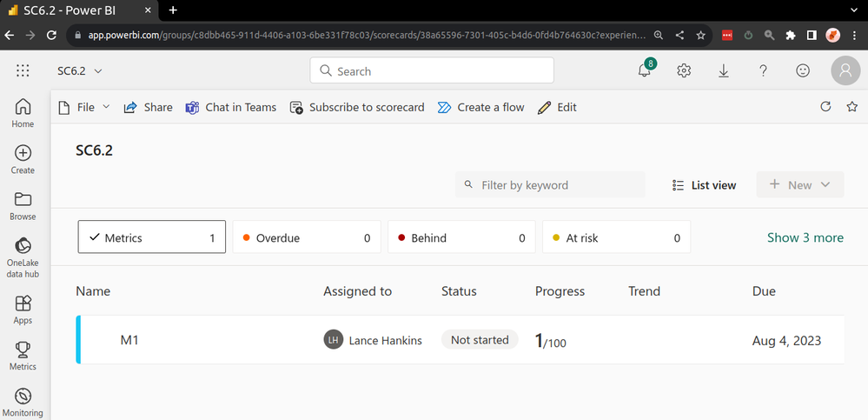
Task: Toggle the Metrics filter card
Action: [152, 237]
